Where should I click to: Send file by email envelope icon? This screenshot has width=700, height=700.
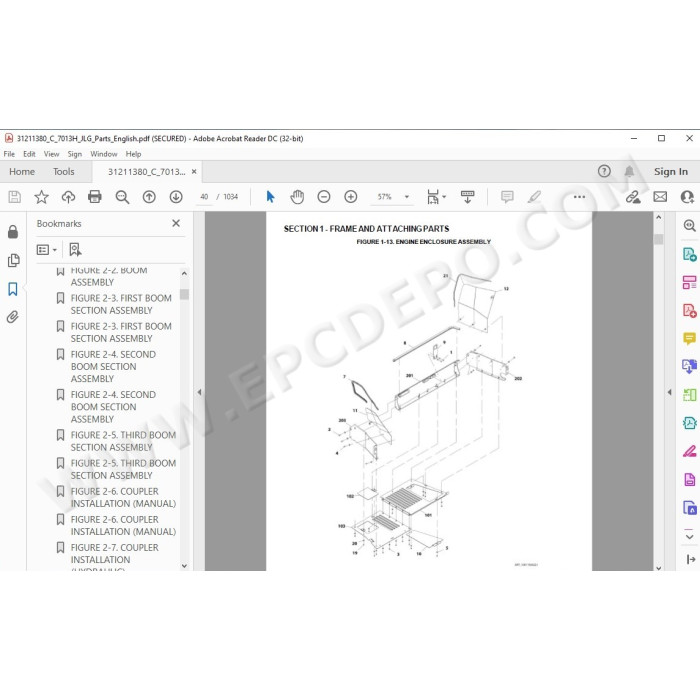tap(660, 197)
